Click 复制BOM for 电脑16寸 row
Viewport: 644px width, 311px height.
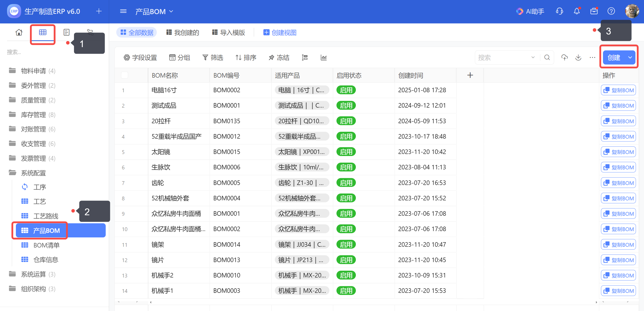[x=618, y=90]
